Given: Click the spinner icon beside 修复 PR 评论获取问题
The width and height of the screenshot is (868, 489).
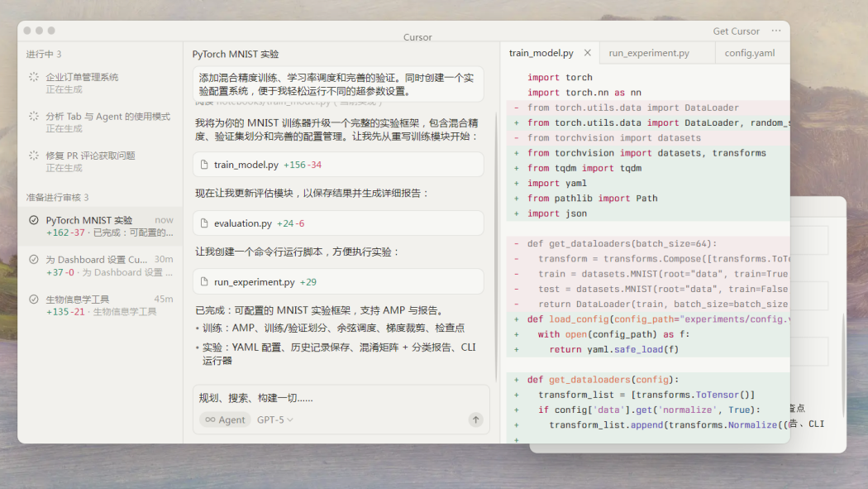Looking at the screenshot, I should click(x=34, y=156).
